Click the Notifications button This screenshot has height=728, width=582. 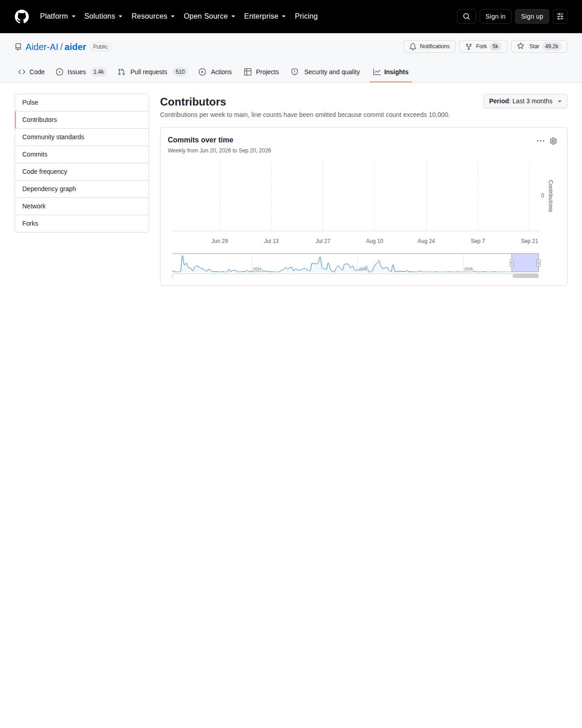(429, 46)
